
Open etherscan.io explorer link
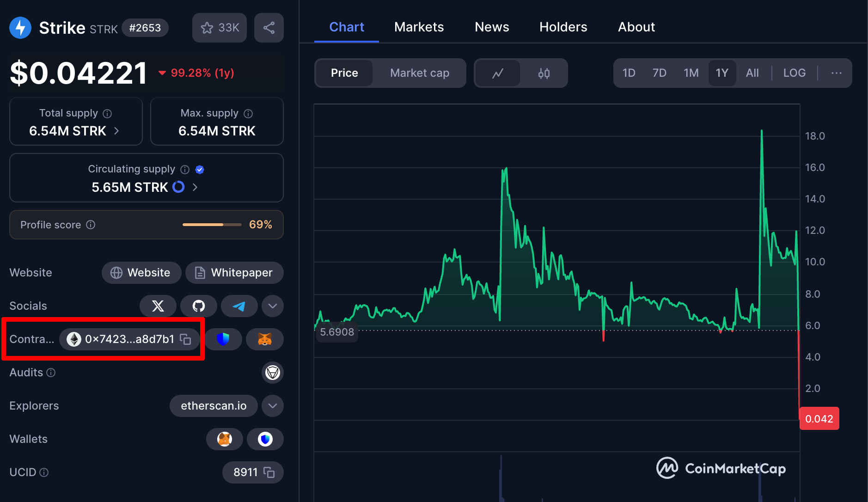214,406
